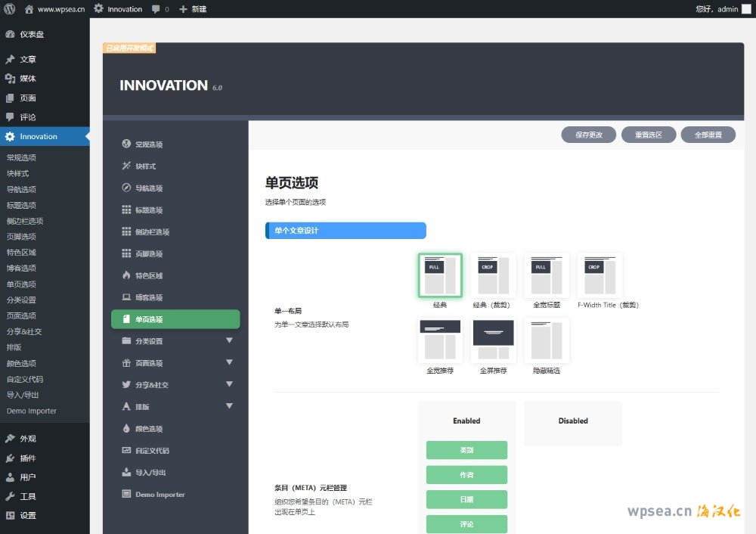Screen dimensions: 756x534
Task: Click the WordPress logo in admin bar
Action: click(10, 9)
